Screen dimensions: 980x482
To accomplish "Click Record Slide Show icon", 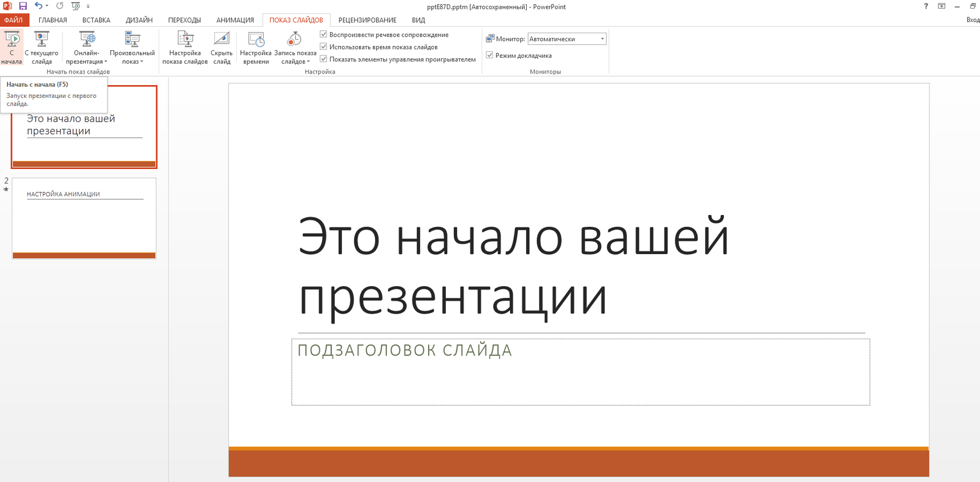I will tap(295, 39).
